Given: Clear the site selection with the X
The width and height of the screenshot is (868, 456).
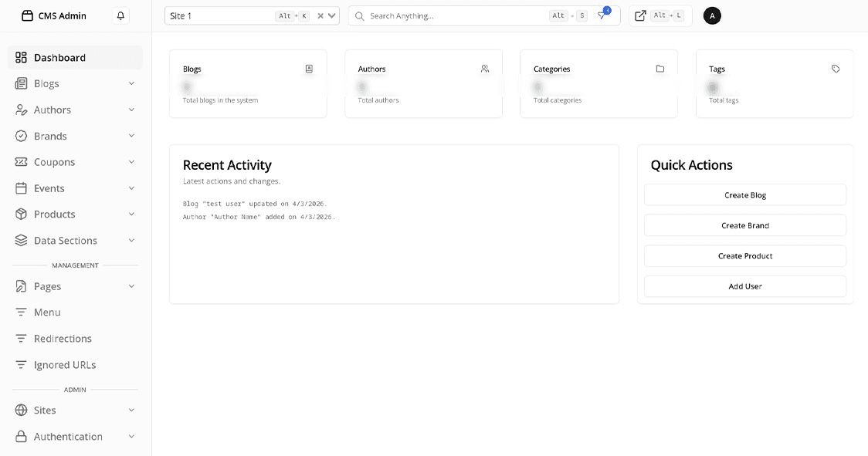Looking at the screenshot, I should 320,15.
